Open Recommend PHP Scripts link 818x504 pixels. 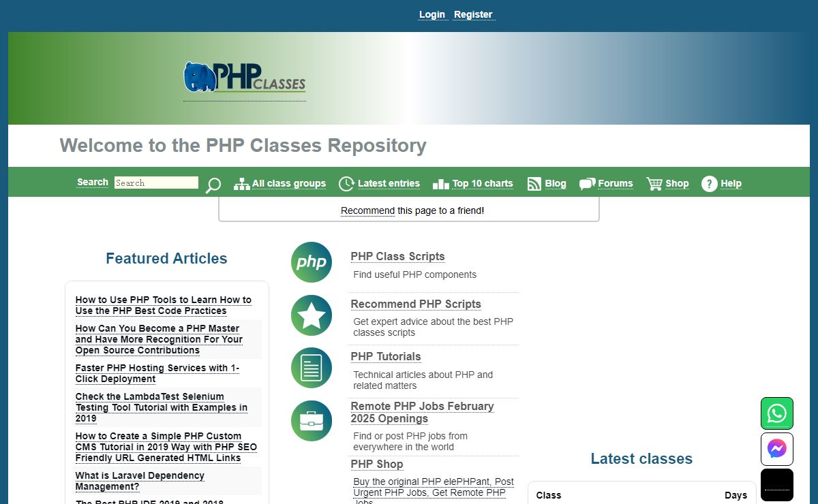[x=416, y=304]
